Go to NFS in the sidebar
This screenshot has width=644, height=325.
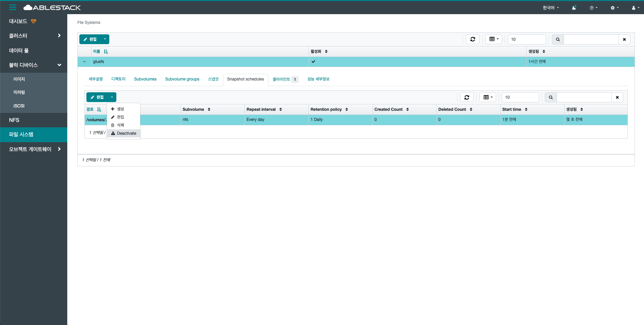[x=14, y=120]
